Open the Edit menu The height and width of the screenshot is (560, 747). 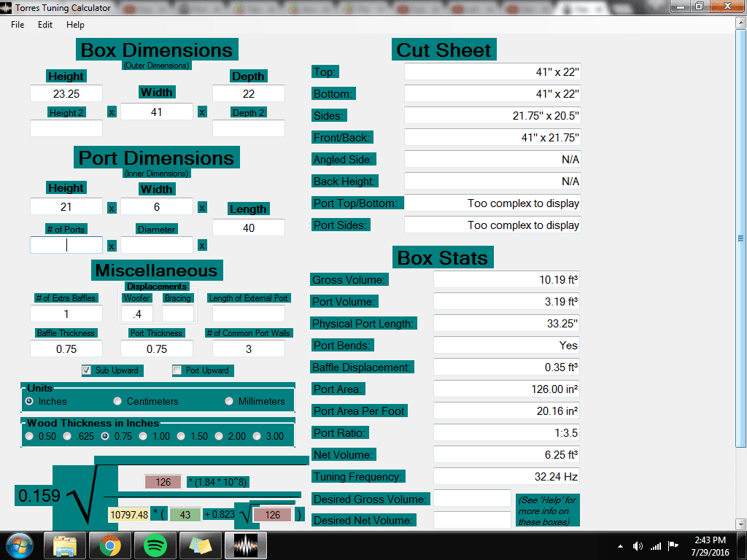tap(45, 25)
